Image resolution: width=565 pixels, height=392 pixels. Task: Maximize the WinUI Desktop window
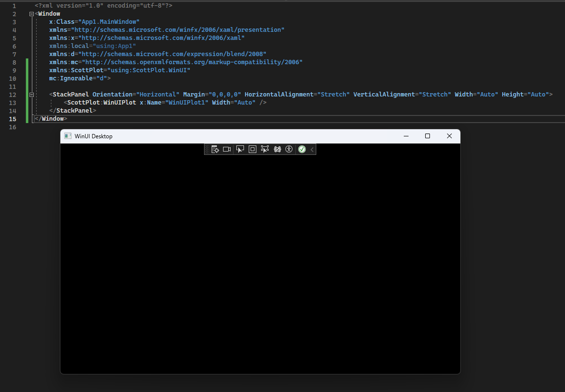pos(427,136)
